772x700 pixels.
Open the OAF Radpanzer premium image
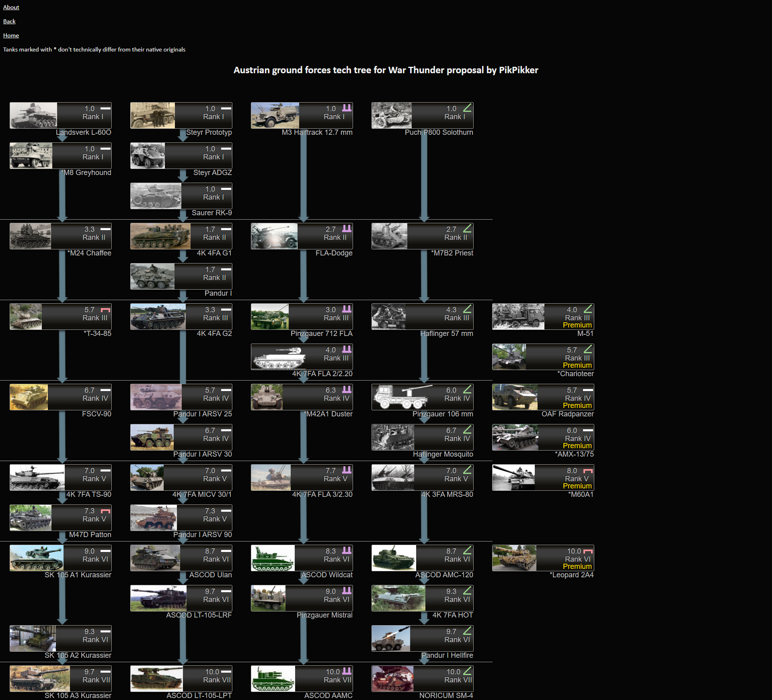coord(515,397)
